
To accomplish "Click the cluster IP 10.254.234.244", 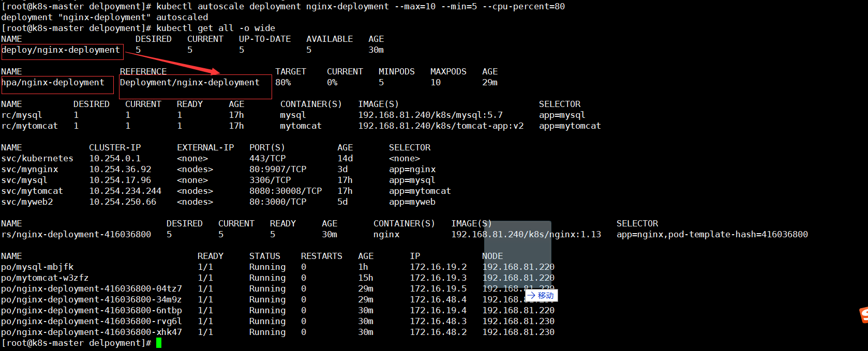I will coord(125,191).
